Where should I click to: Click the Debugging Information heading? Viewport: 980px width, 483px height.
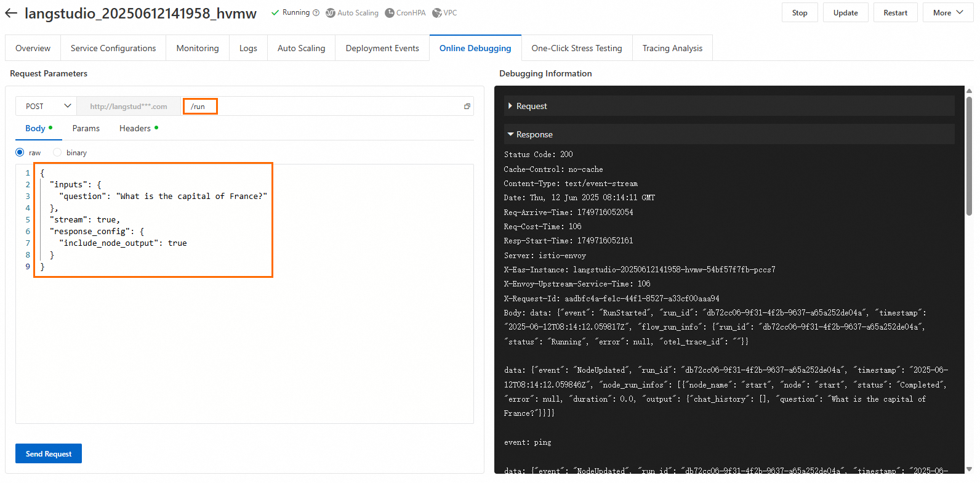pyautogui.click(x=545, y=73)
